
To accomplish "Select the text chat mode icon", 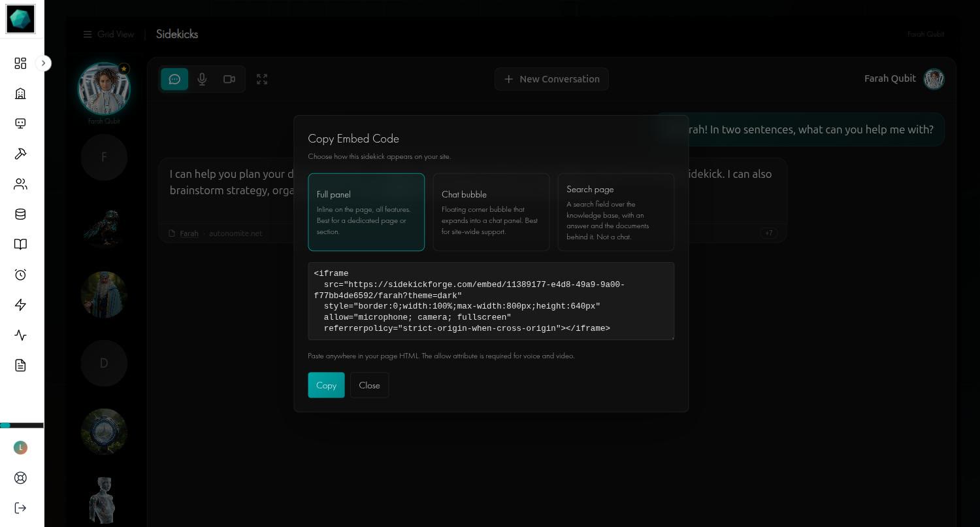I will tap(174, 79).
